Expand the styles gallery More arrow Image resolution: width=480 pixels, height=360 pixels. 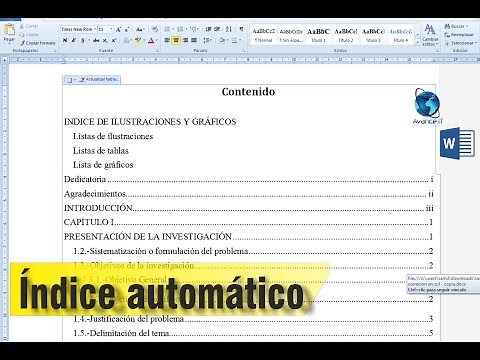(x=417, y=43)
